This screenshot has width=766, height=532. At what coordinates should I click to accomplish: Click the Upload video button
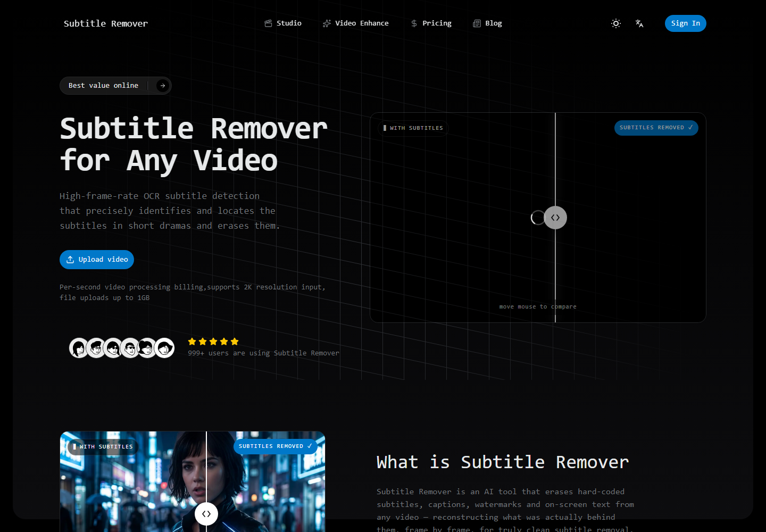click(x=97, y=260)
